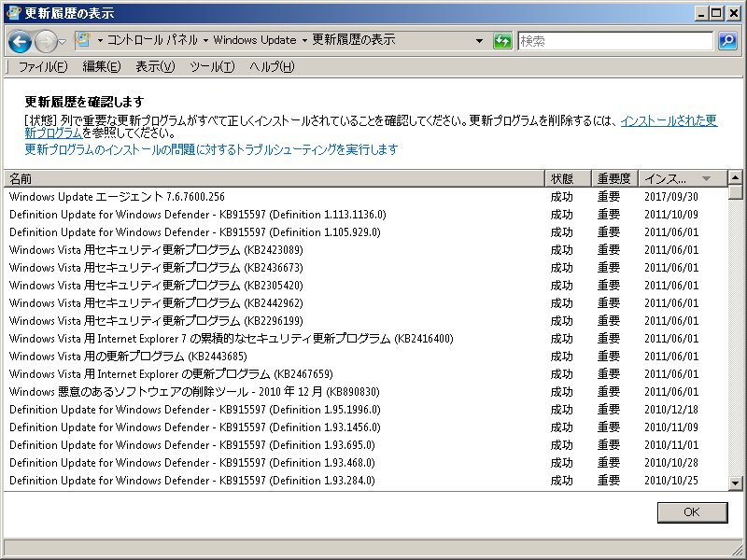Click the Windows Update address bar icon
747x560 pixels.
(83, 40)
